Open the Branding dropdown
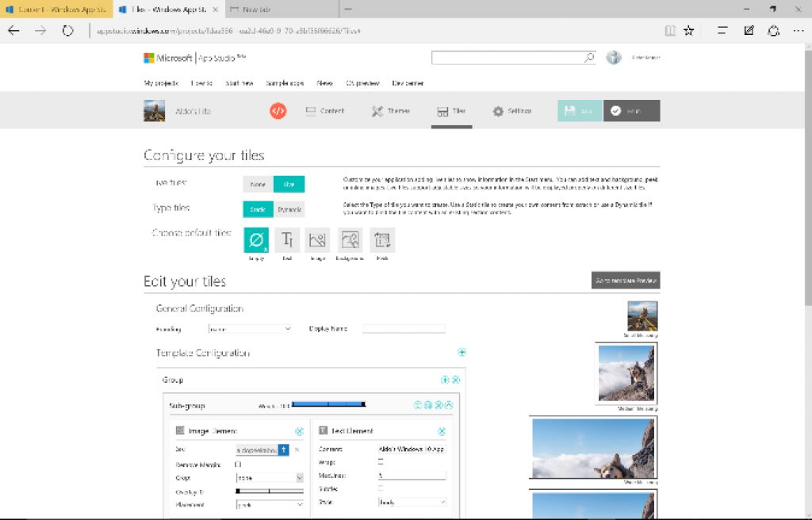This screenshot has width=812, height=520. pyautogui.click(x=250, y=329)
